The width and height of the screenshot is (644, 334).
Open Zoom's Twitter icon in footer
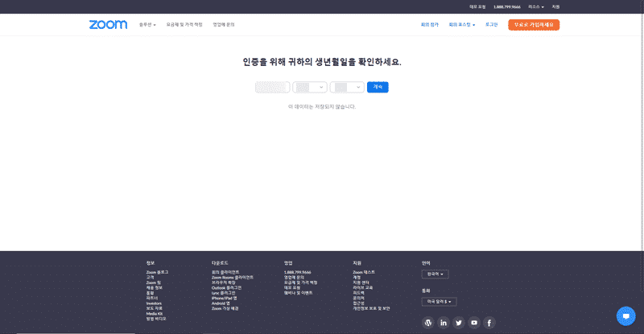pyautogui.click(x=459, y=323)
